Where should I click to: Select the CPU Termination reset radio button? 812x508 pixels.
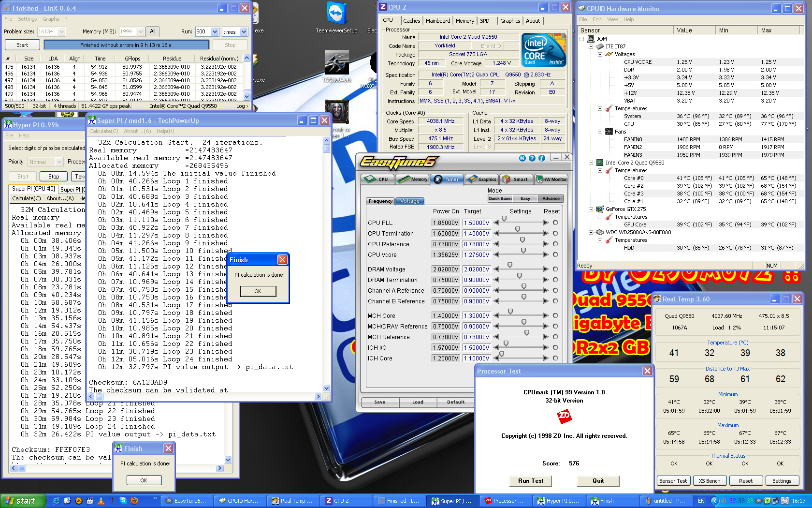[x=555, y=233]
